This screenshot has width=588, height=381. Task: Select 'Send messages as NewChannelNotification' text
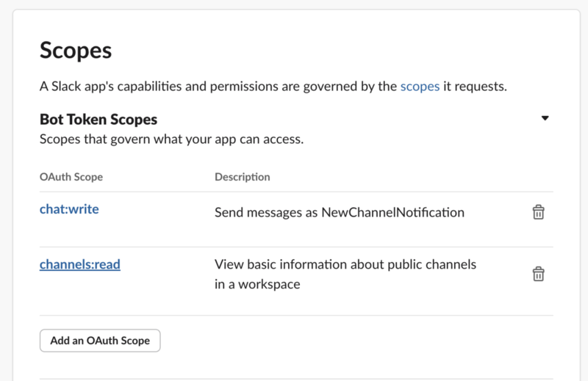click(340, 212)
